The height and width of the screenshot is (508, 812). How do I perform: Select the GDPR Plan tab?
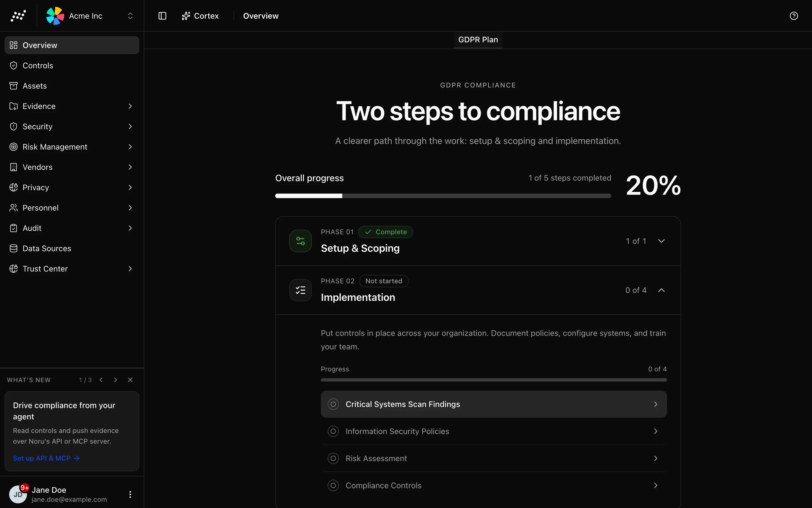coord(478,40)
